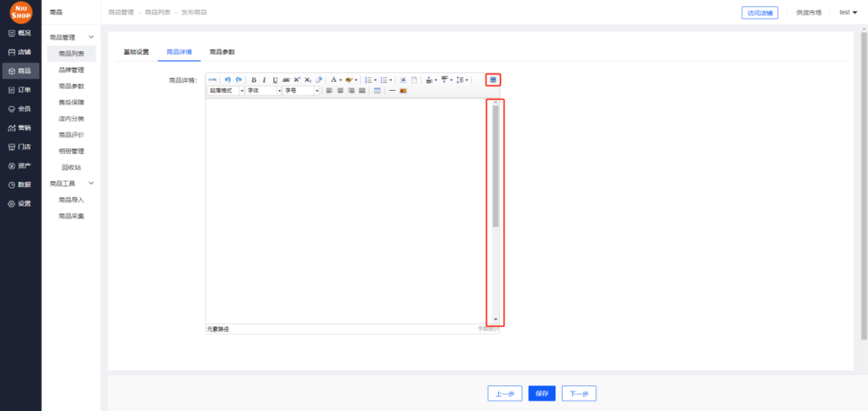868x411 pixels.
Task: Switch to the 商品参数 tab
Action: pyautogui.click(x=223, y=52)
